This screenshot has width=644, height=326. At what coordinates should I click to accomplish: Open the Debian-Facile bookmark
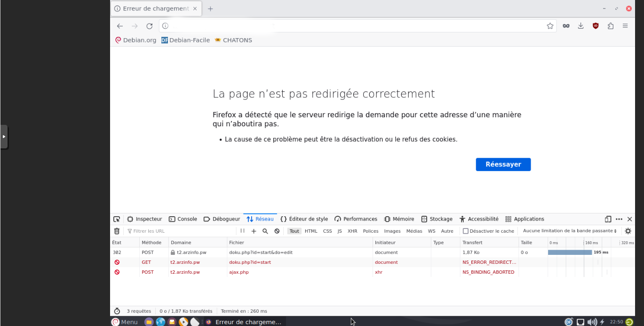[186, 40]
